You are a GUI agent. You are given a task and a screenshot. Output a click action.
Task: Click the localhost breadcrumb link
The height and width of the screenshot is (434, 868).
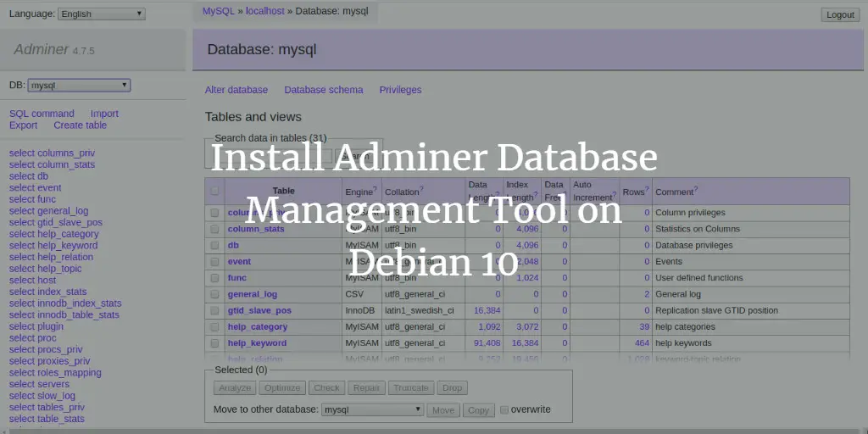tap(265, 11)
